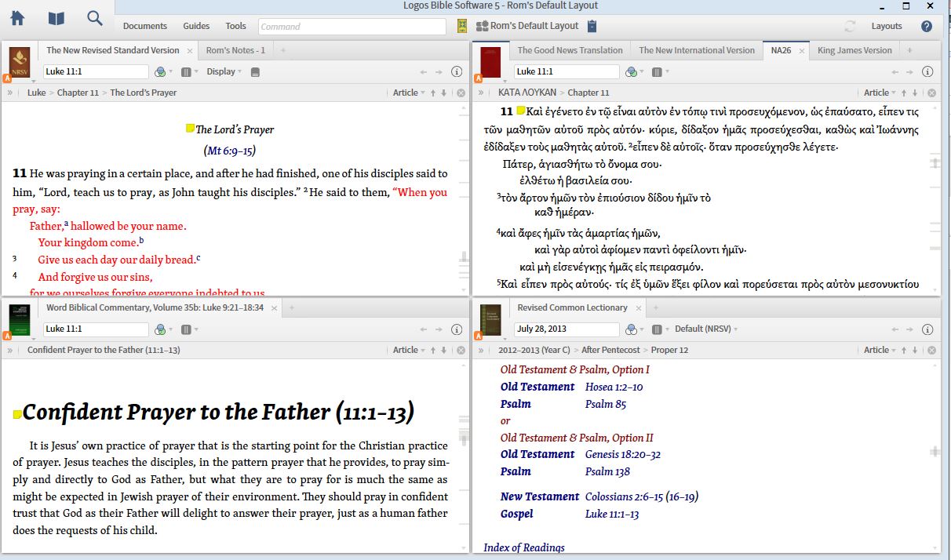The image size is (951, 560).
Task: Open the Article dropdown in commentary panel
Action: (409, 350)
